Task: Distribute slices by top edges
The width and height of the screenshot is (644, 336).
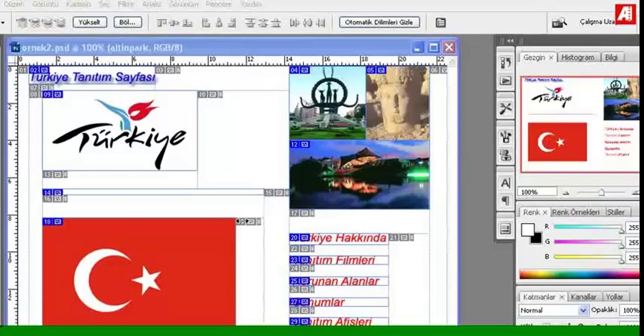Action: (250, 22)
